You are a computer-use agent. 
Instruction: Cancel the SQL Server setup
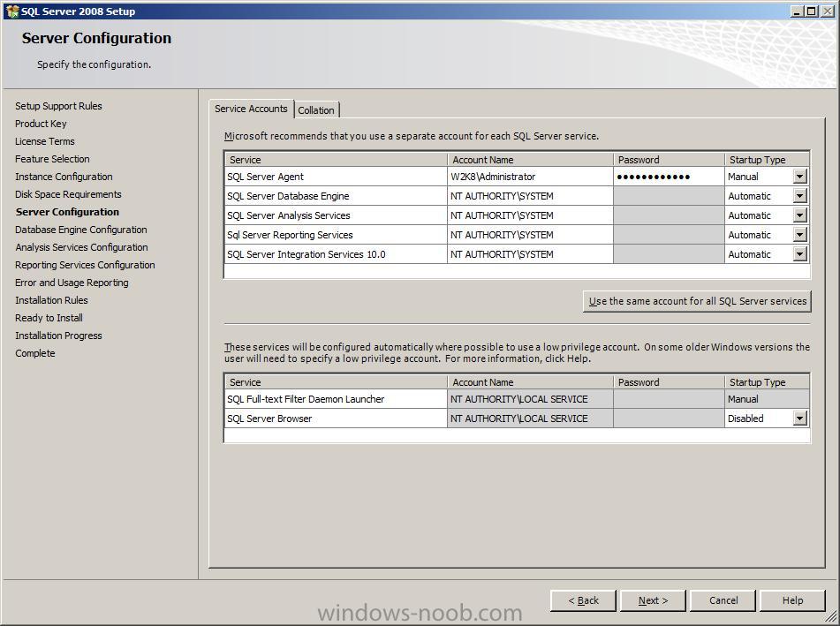coord(723,600)
